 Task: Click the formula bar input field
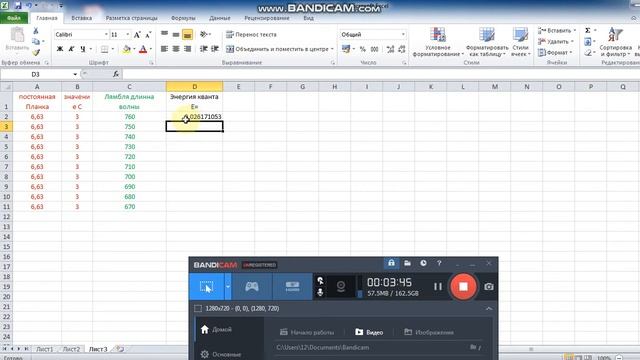coord(380,74)
